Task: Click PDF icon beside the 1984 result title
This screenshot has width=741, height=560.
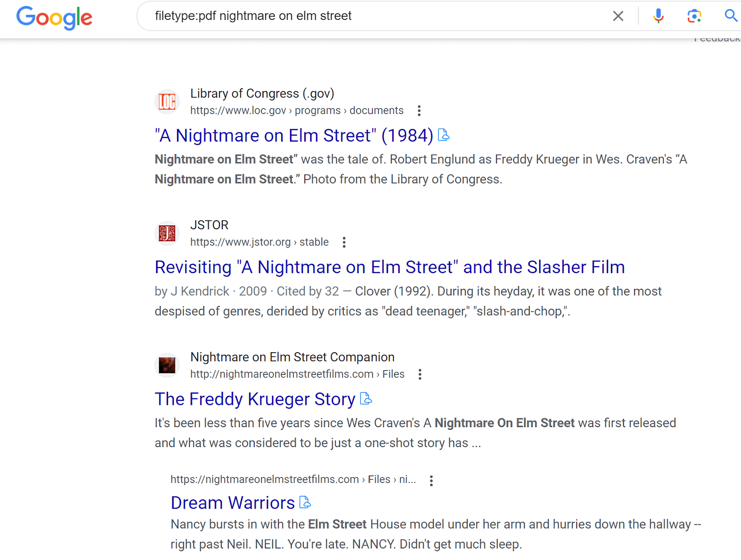Action: 444,135
